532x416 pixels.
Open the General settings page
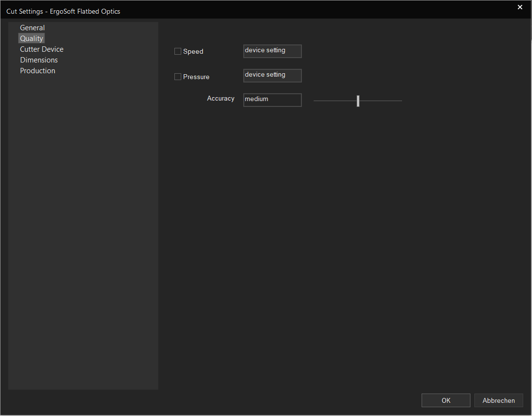tap(32, 28)
